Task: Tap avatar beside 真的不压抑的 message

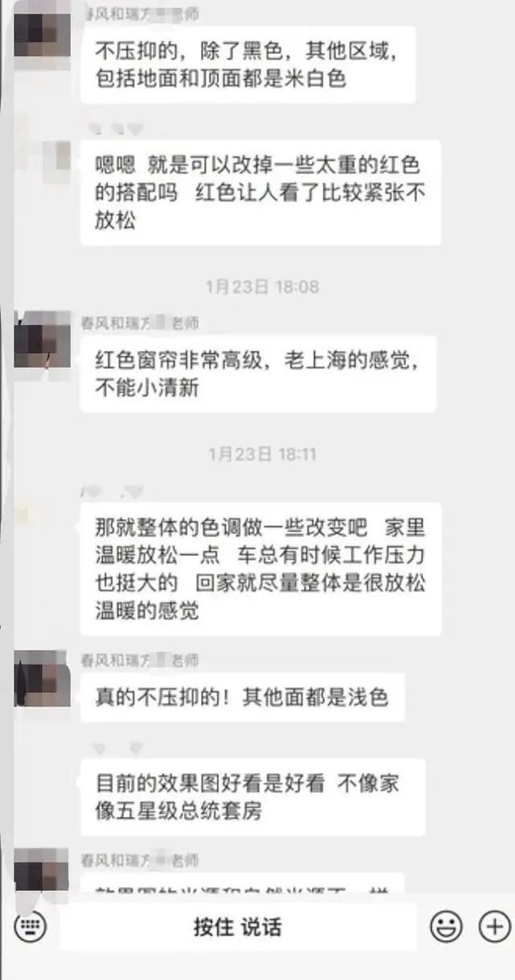Action: (42, 678)
